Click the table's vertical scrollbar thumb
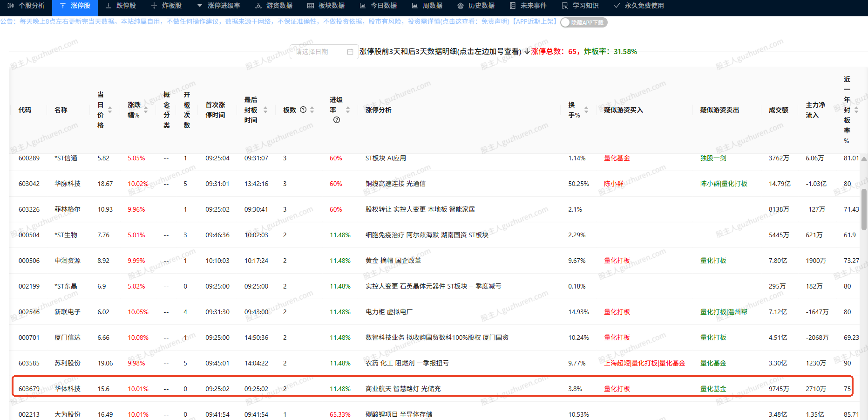868x420 pixels. pyautogui.click(x=864, y=210)
